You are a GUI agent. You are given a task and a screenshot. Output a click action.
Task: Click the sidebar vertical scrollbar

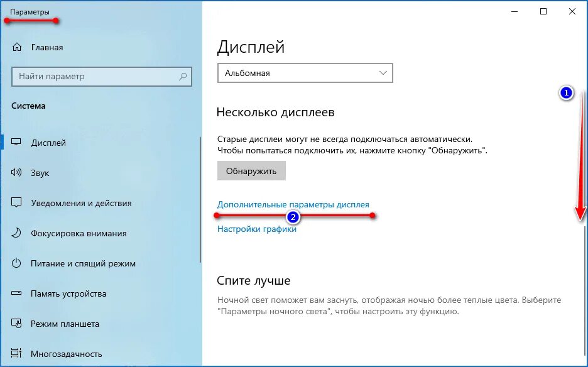[x=200, y=200]
